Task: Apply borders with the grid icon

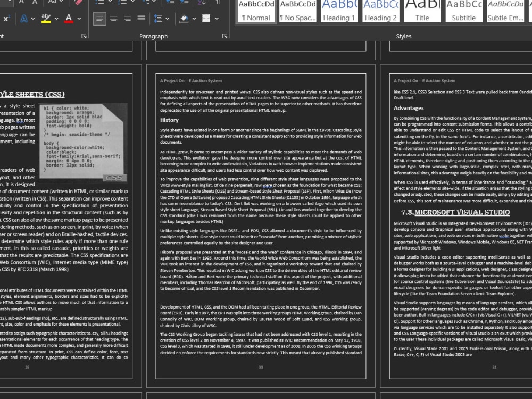Action: (206, 19)
